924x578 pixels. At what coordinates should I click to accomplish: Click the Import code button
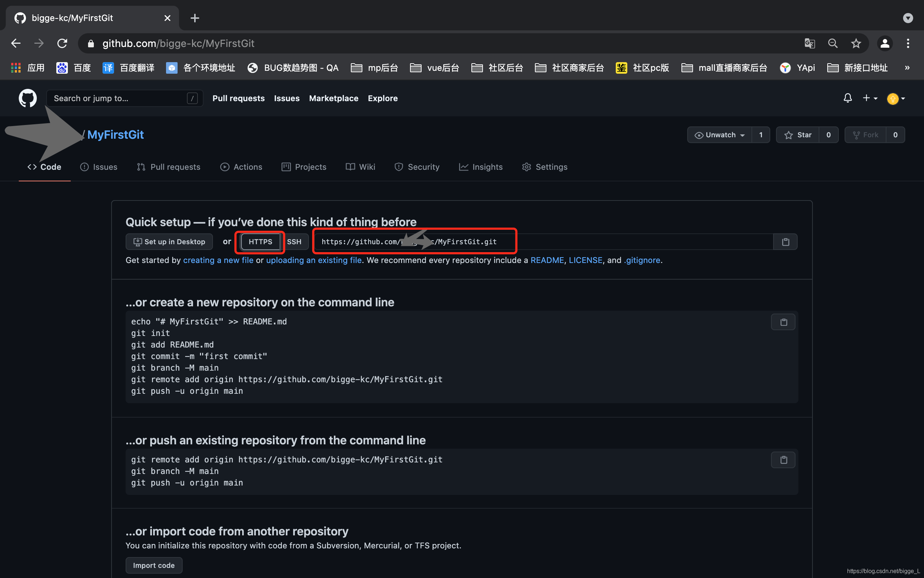coord(154,565)
